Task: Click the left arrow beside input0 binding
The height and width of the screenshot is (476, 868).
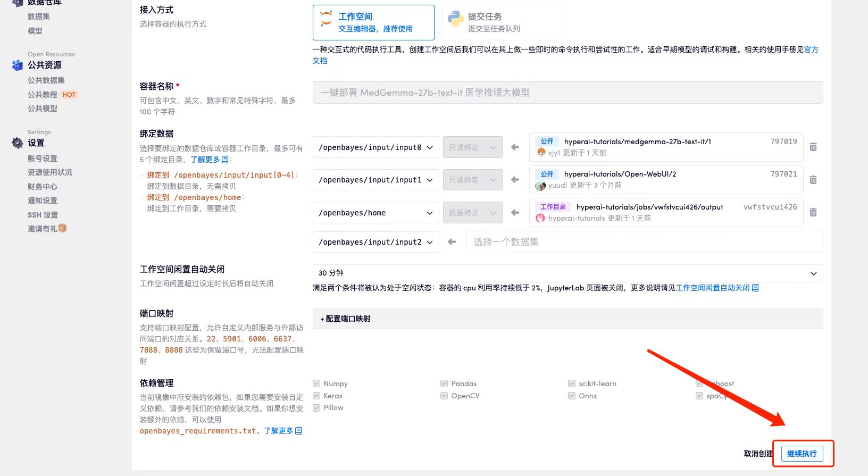Action: tap(515, 147)
